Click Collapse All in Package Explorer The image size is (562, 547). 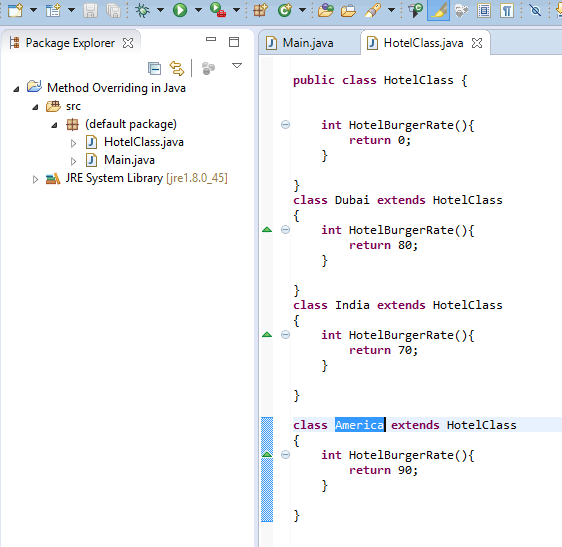click(x=154, y=68)
